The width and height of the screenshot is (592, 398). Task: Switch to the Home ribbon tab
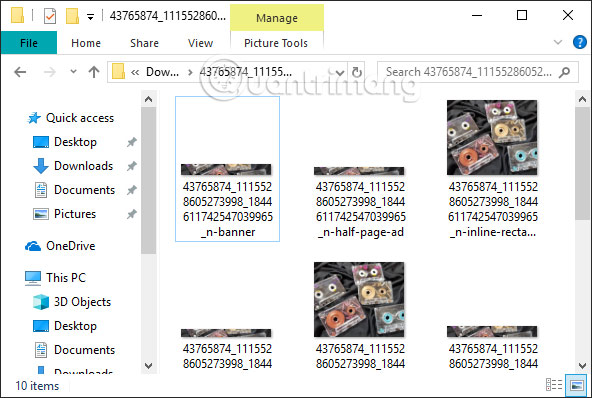[x=86, y=43]
